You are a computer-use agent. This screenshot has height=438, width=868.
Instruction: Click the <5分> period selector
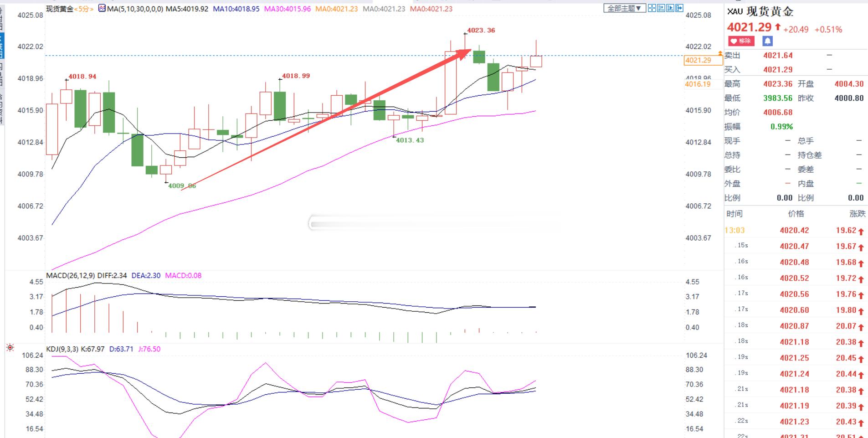84,9
